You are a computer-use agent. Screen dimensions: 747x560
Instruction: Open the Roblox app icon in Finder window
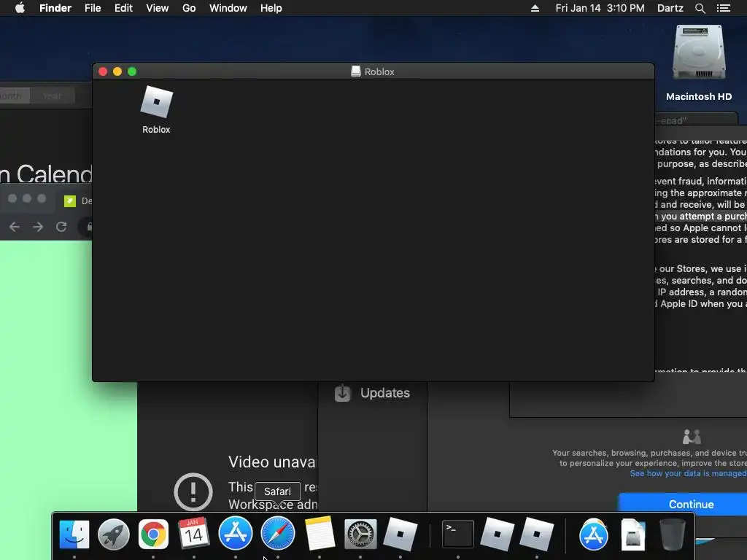(156, 102)
